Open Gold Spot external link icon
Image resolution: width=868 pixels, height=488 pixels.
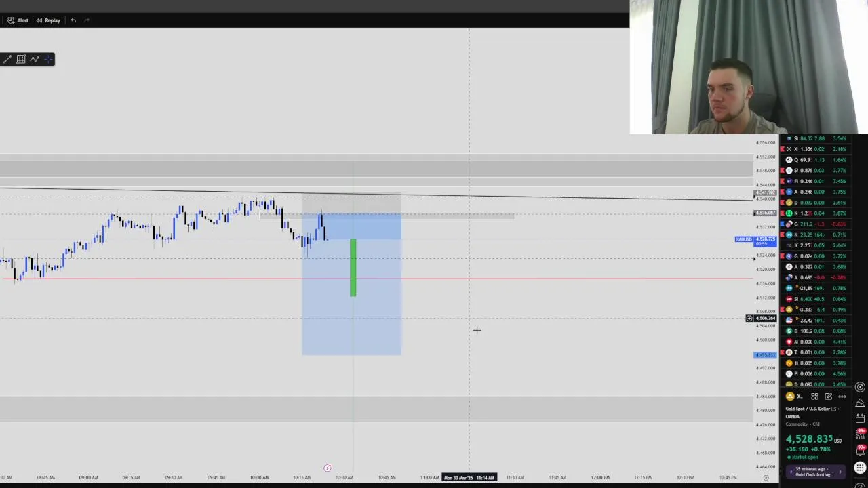pos(834,409)
